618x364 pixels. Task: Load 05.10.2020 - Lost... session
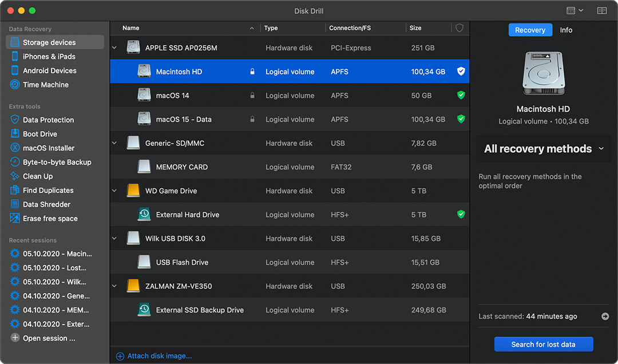(x=54, y=268)
